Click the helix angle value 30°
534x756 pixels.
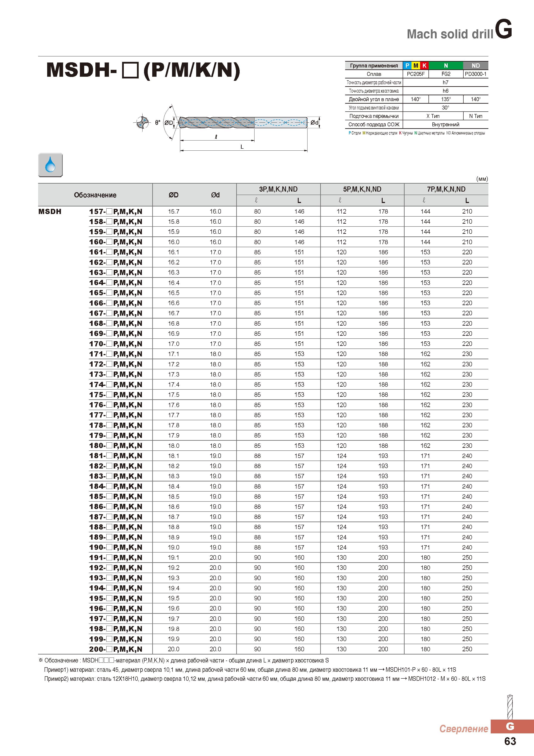click(x=446, y=108)
